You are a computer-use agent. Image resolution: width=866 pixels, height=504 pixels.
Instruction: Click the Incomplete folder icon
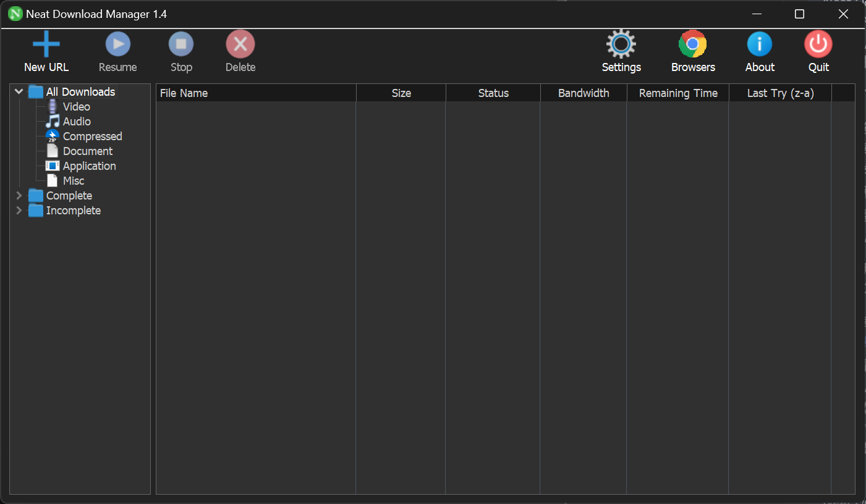(36, 211)
